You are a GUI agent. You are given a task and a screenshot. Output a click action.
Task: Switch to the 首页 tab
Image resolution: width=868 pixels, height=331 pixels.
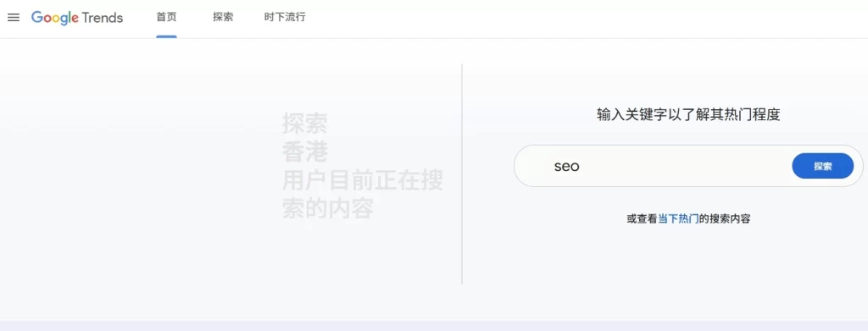(x=166, y=17)
